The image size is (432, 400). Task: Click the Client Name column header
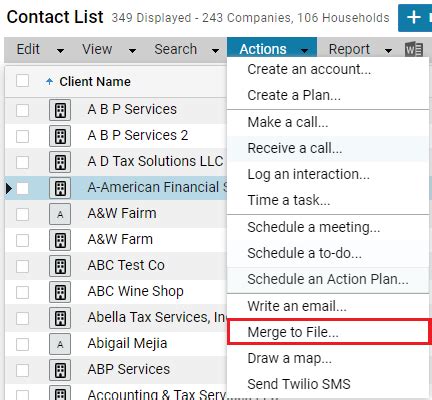click(95, 82)
